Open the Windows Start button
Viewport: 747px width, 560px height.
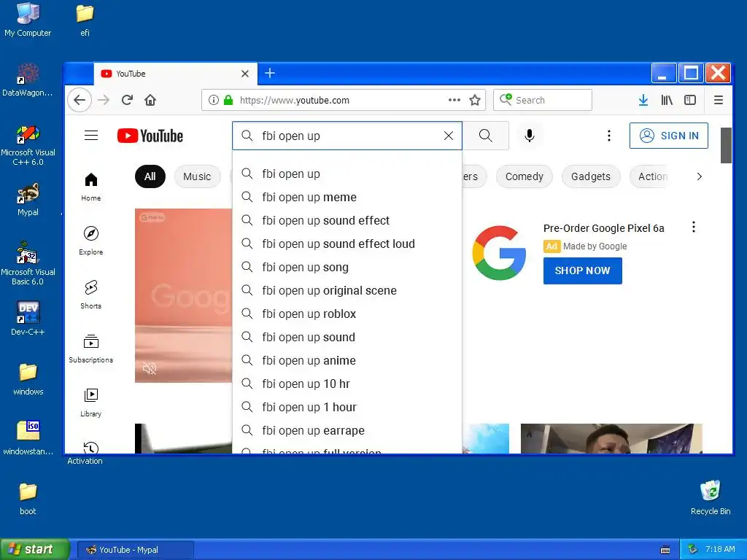click(x=35, y=550)
